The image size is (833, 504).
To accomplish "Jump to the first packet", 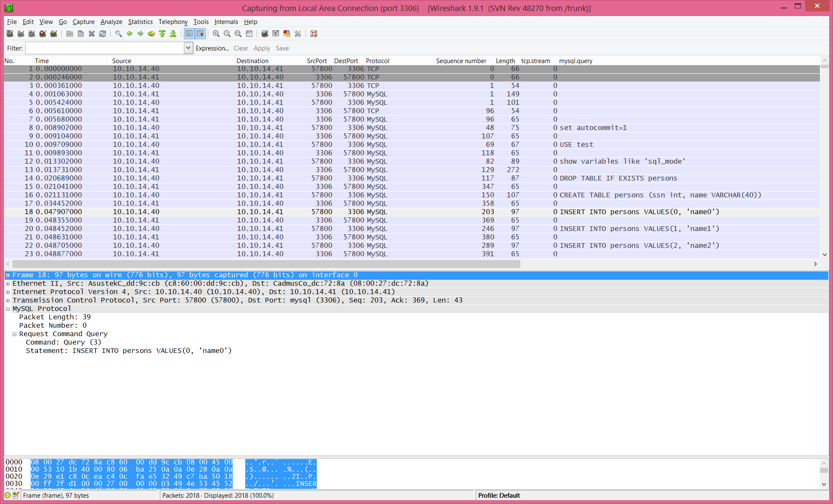I will [x=162, y=34].
